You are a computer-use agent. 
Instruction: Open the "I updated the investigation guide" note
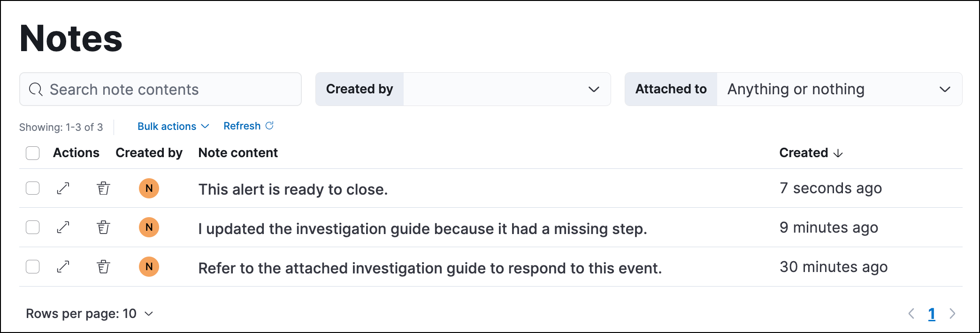[63, 227]
